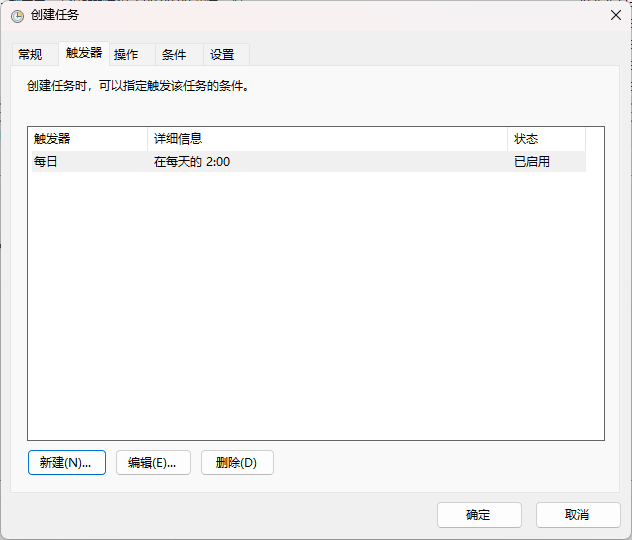This screenshot has height=540, width=632.
Task: Open the 操作 tab
Action: (x=132, y=54)
